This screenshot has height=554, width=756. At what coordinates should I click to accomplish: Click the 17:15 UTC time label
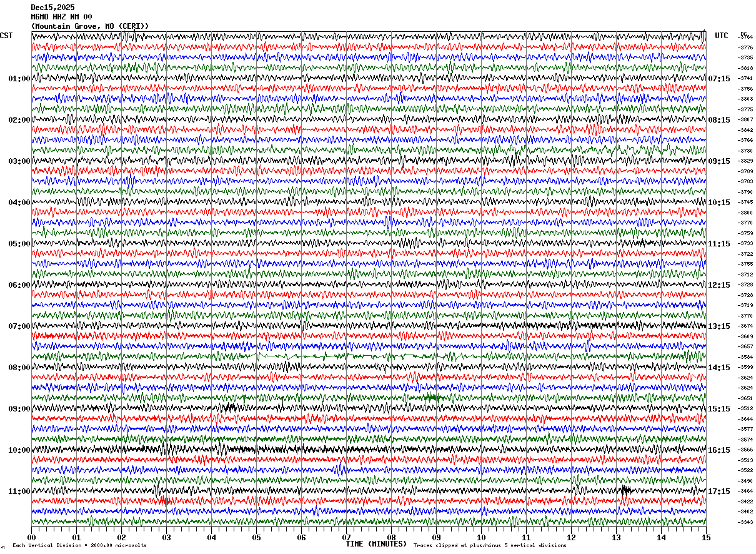(x=719, y=491)
